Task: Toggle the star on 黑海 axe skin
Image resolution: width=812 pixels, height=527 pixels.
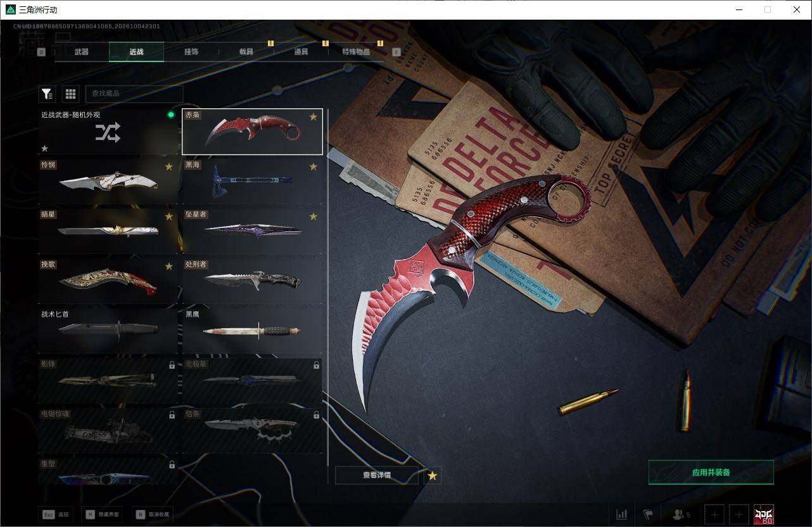Action: [313, 167]
